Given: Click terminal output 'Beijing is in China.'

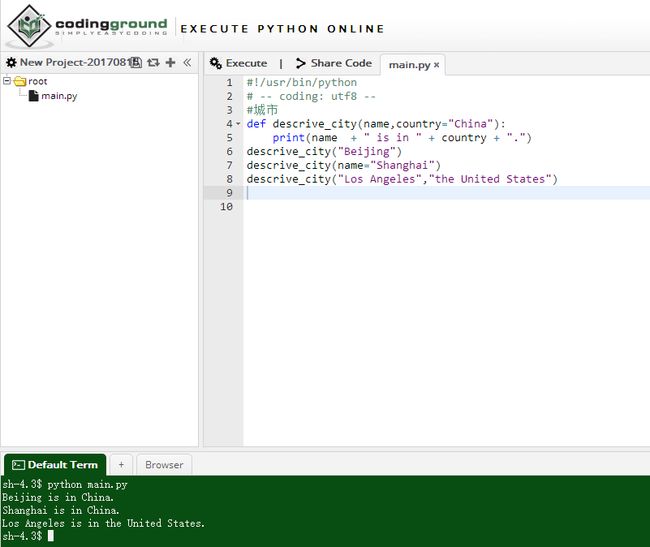Looking at the screenshot, I should pyautogui.click(x=58, y=497).
